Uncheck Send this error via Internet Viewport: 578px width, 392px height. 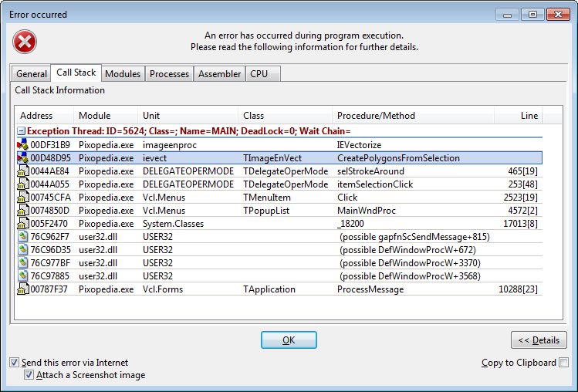tap(14, 363)
